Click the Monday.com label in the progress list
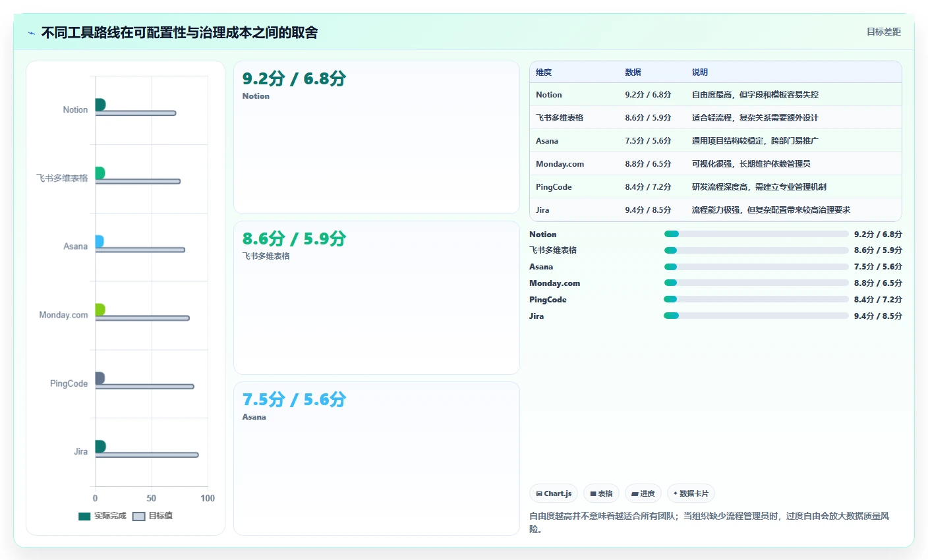928x560 pixels. pos(555,283)
